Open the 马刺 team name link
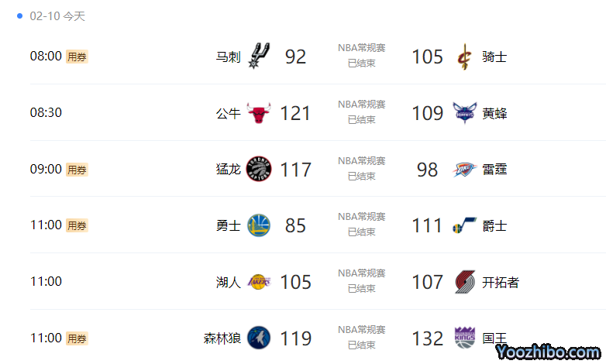606x364 pixels. click(228, 57)
